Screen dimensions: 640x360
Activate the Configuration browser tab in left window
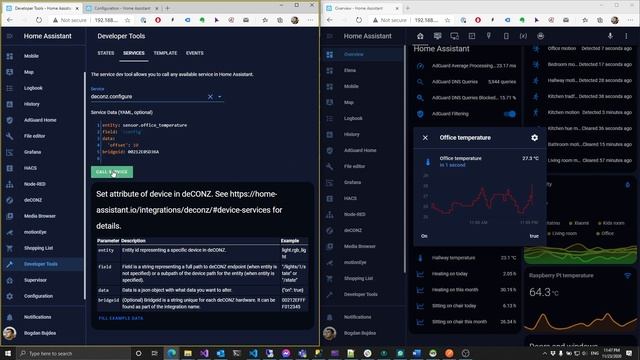(x=122, y=8)
